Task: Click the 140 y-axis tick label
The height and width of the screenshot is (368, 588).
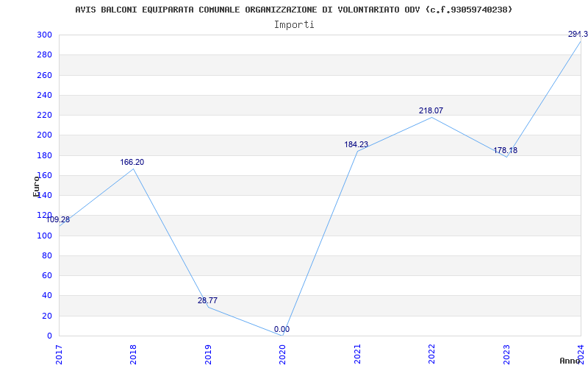Action: (x=44, y=195)
